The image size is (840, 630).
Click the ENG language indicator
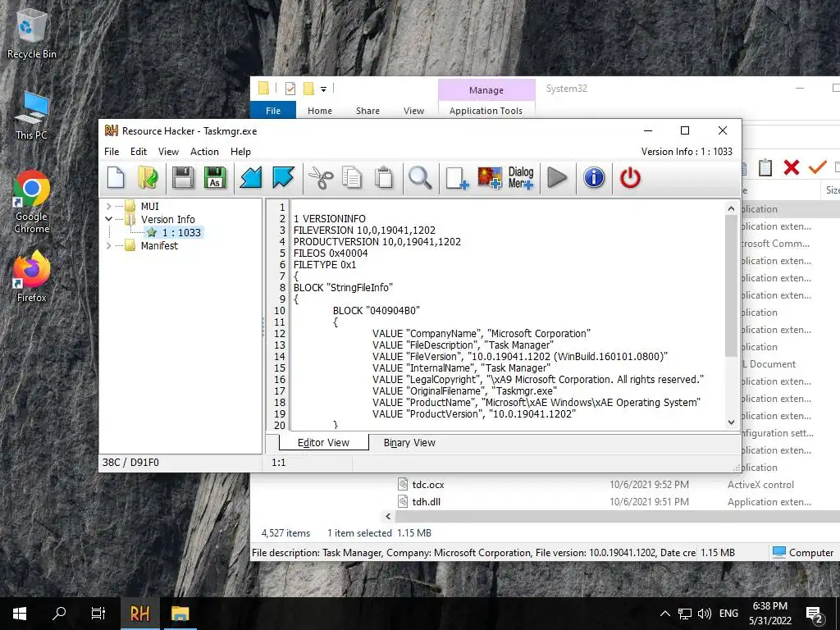click(x=728, y=614)
